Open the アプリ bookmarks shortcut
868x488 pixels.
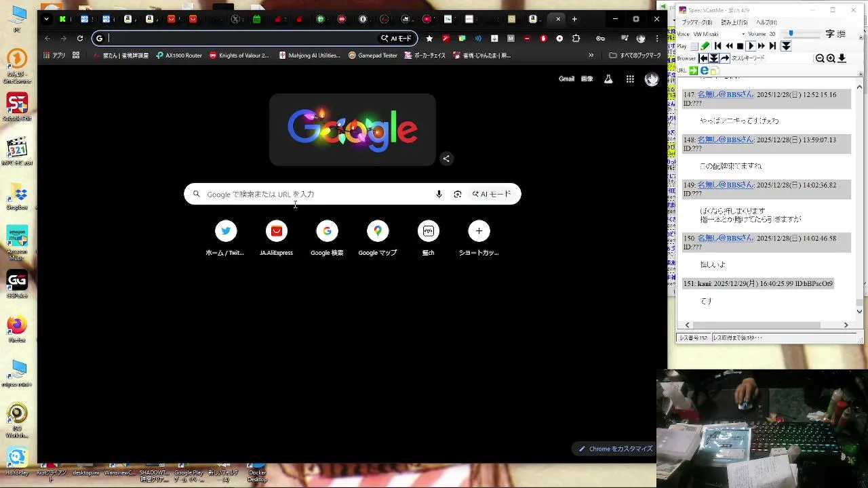click(54, 56)
